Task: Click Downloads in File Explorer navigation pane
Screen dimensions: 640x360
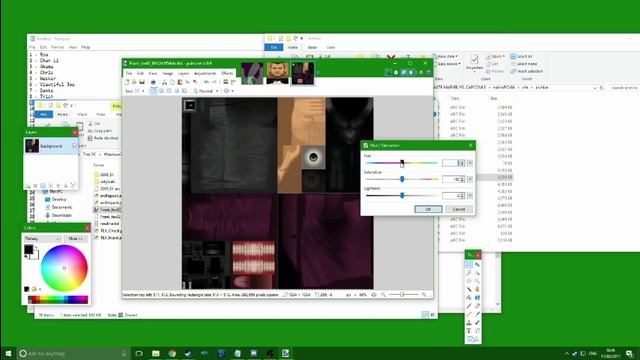Action: click(x=62, y=215)
